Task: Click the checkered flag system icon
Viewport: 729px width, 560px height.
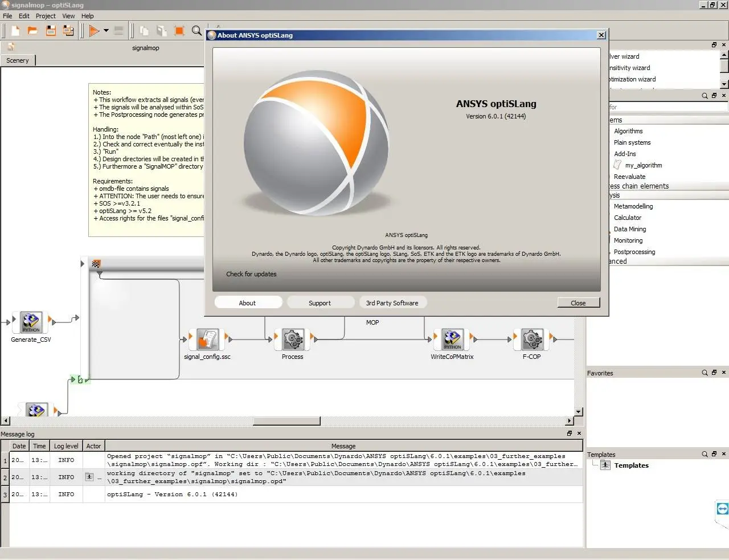Action: click(x=96, y=264)
